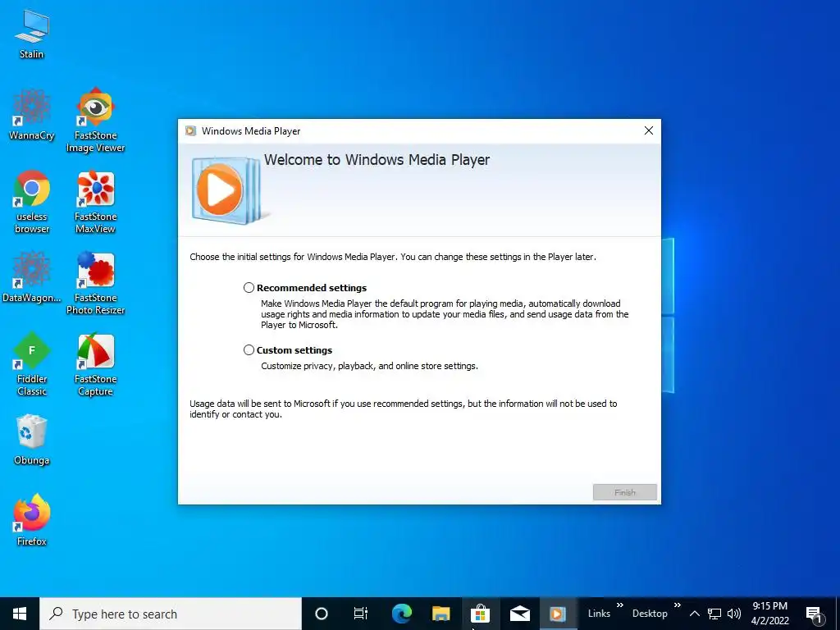Show hidden system tray icons
The width and height of the screenshot is (840, 630).
click(x=694, y=614)
